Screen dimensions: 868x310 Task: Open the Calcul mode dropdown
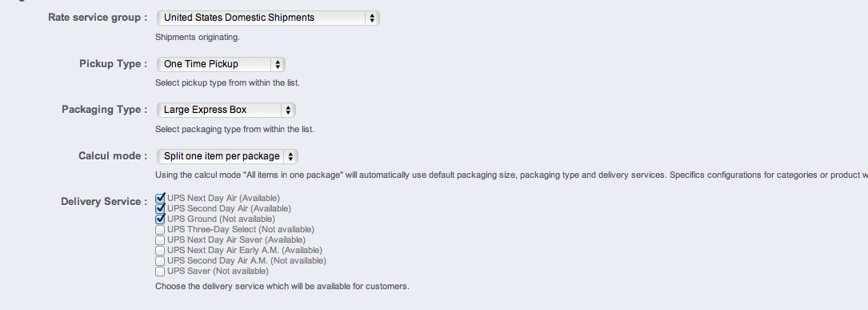click(x=227, y=156)
